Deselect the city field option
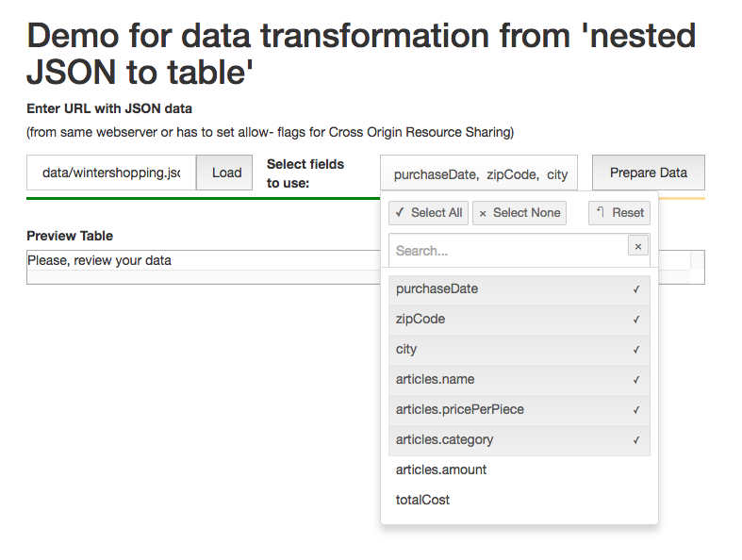Viewport: 742px width, 560px height. pyautogui.click(x=406, y=350)
